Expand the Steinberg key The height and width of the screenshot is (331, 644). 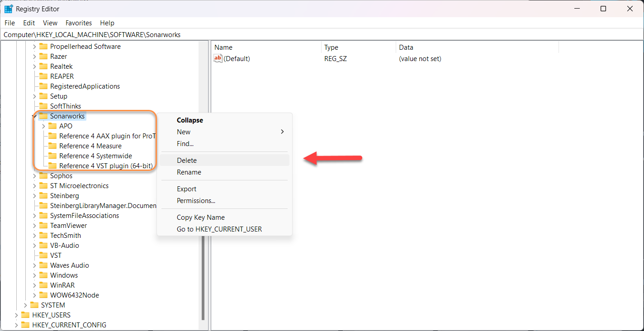coord(34,195)
